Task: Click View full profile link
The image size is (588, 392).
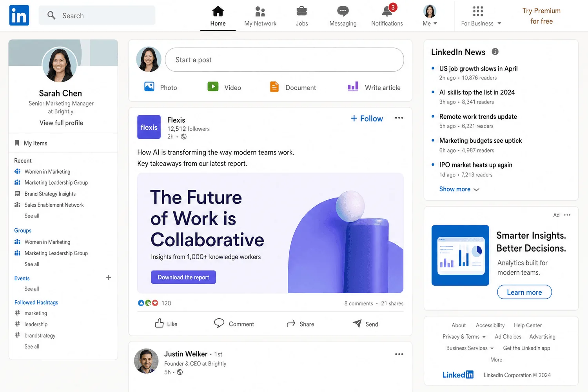Action: (61, 123)
